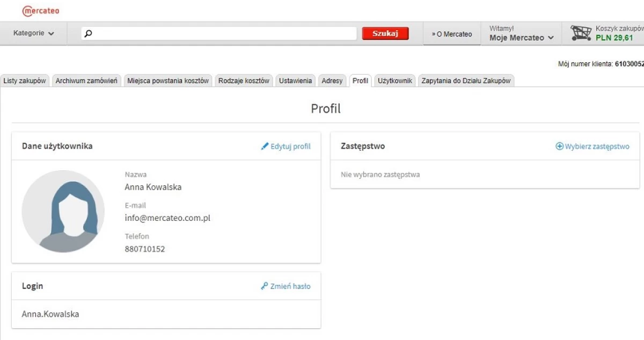
Task: Select the Miejsca powstania kosztów tab
Action: click(x=168, y=81)
